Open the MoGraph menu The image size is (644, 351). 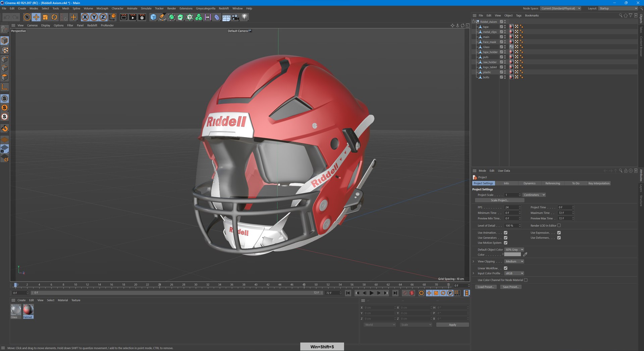102,8
